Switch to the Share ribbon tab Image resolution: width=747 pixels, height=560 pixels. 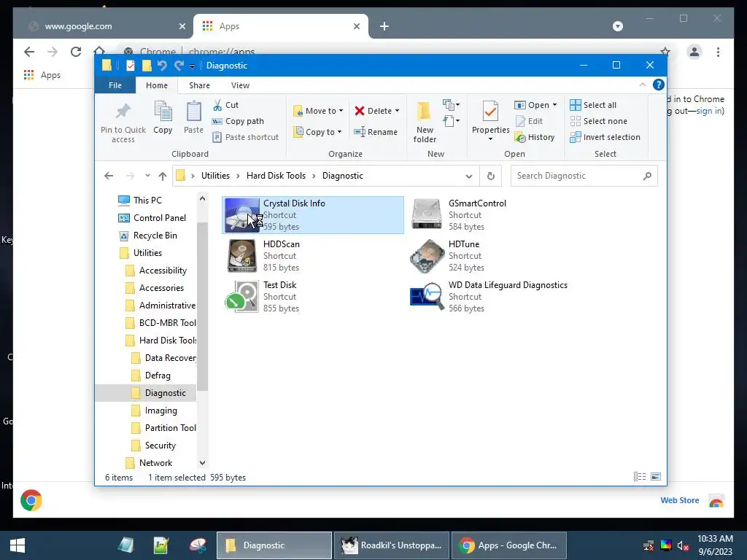[199, 85]
